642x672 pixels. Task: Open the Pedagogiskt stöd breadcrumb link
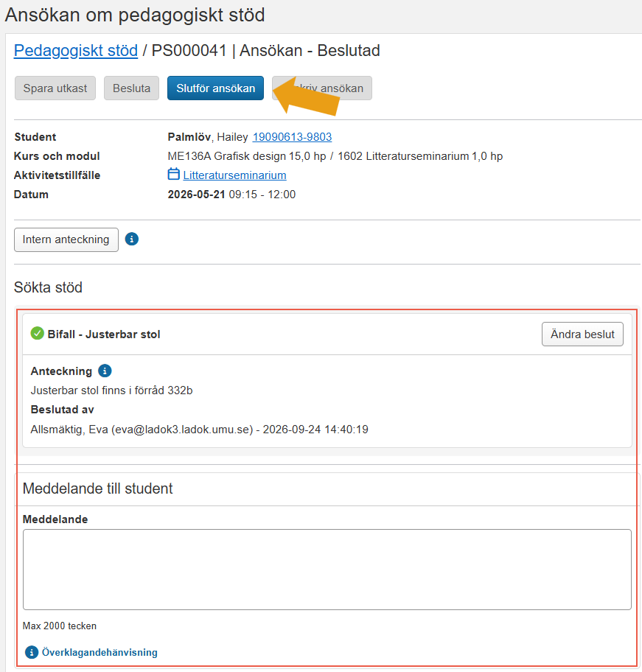[x=76, y=51]
